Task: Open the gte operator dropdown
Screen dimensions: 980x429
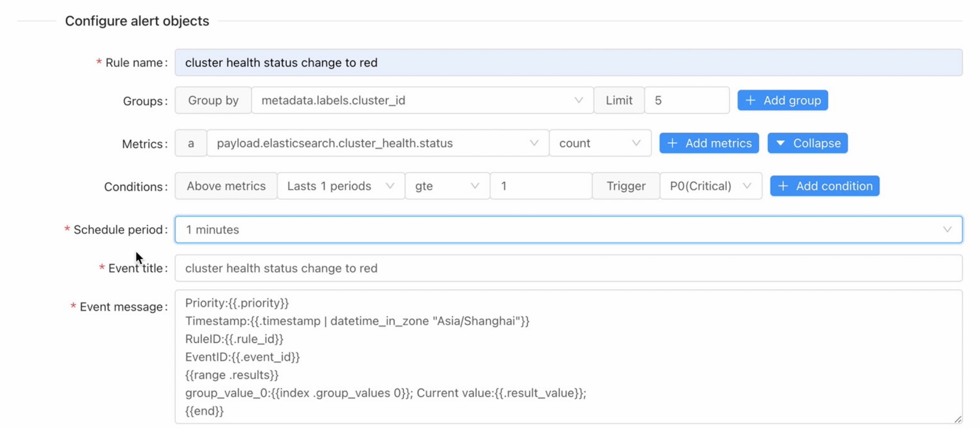Action: coord(447,186)
